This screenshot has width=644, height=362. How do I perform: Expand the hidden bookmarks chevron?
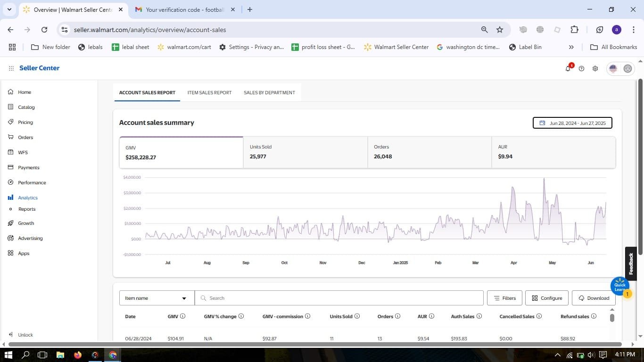pyautogui.click(x=571, y=47)
